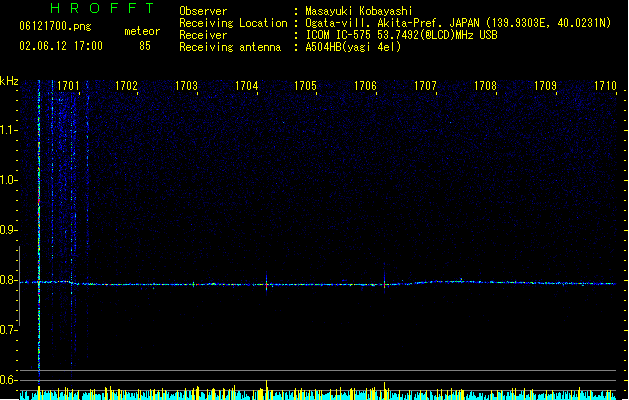Screen dimensions: 629x400
Task: Click the Receiving Location label
Action: coord(233,23)
